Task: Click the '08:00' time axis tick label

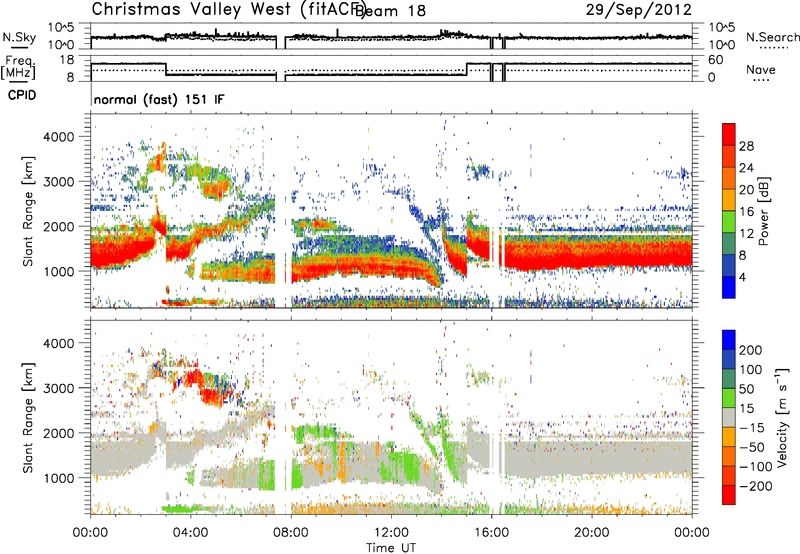Action: (291, 533)
